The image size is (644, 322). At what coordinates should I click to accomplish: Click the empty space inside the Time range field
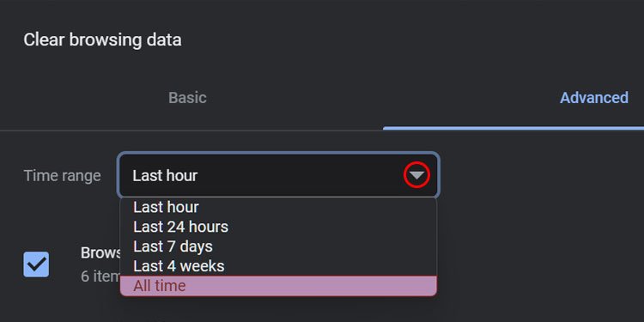pyautogui.click(x=300, y=175)
